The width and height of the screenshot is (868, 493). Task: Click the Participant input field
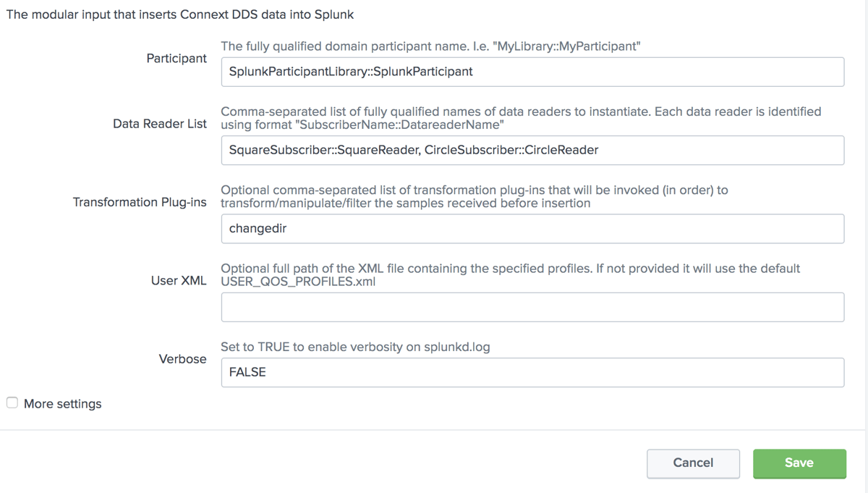(x=532, y=72)
